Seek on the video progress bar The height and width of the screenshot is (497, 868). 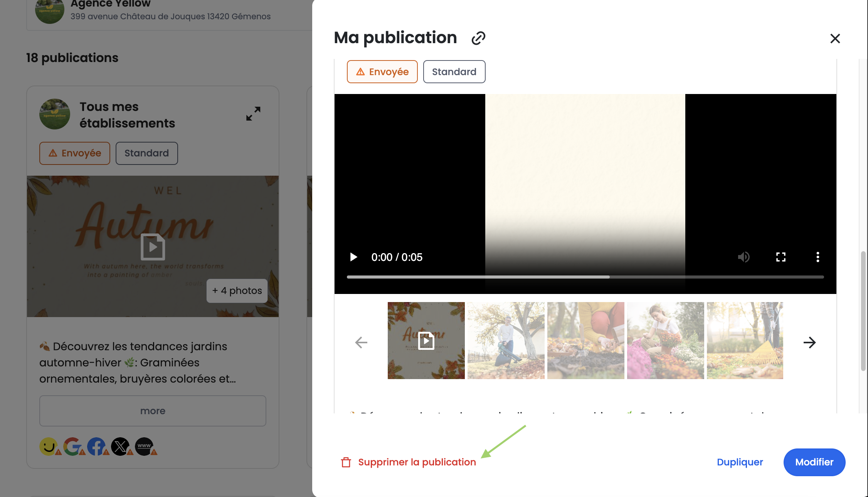585,277
